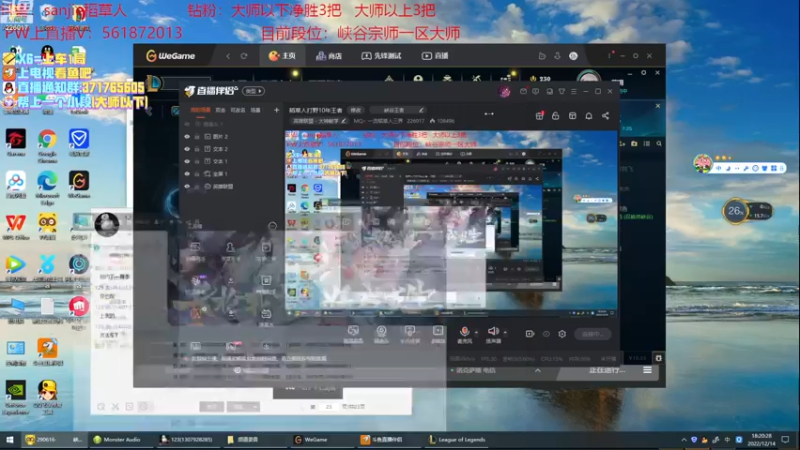Toggle visibility of 文本 2 layer

187,149
